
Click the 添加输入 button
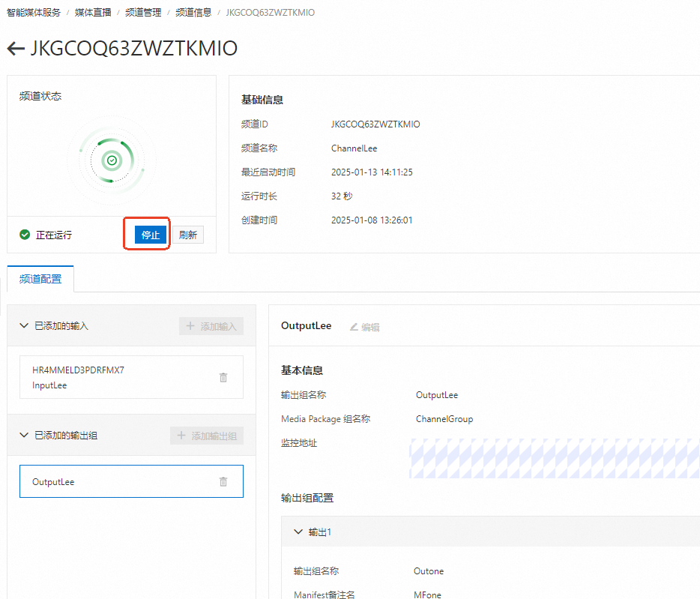pos(211,326)
